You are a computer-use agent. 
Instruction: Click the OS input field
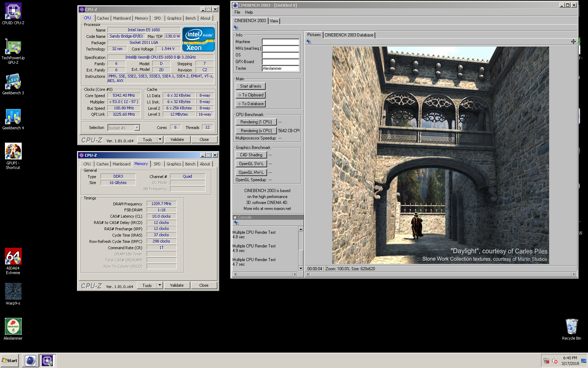pyautogui.click(x=281, y=55)
